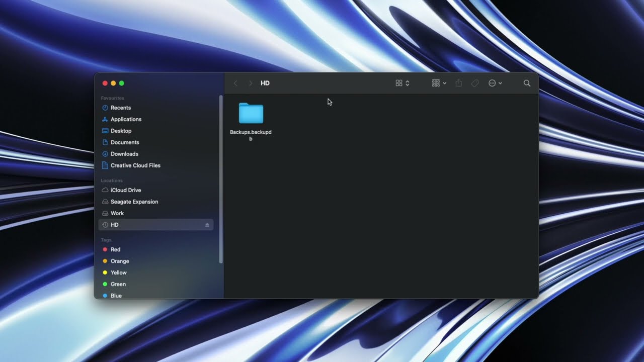Click the Work drive icon
Screen dimensions: 644x362
click(105, 213)
